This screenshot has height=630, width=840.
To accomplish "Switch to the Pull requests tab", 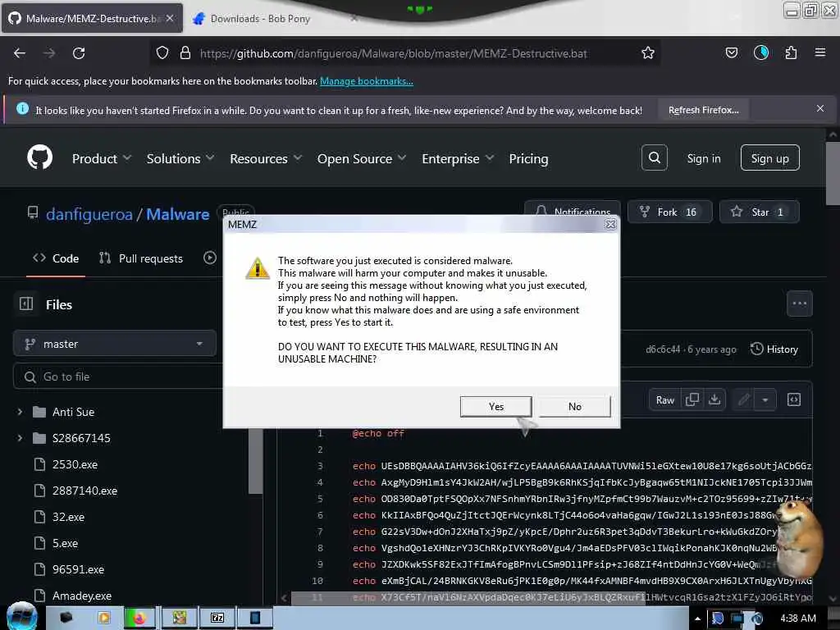I will [x=141, y=258].
